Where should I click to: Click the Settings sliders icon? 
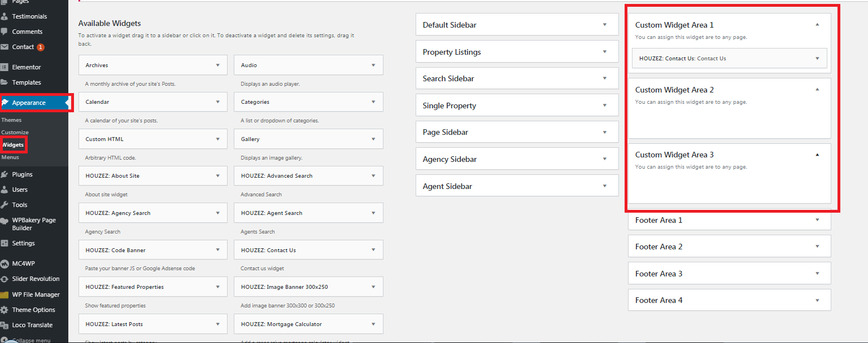(x=5, y=243)
